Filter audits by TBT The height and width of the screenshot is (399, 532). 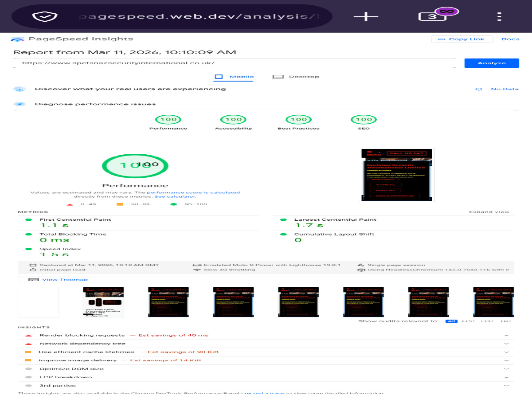pyautogui.click(x=505, y=321)
